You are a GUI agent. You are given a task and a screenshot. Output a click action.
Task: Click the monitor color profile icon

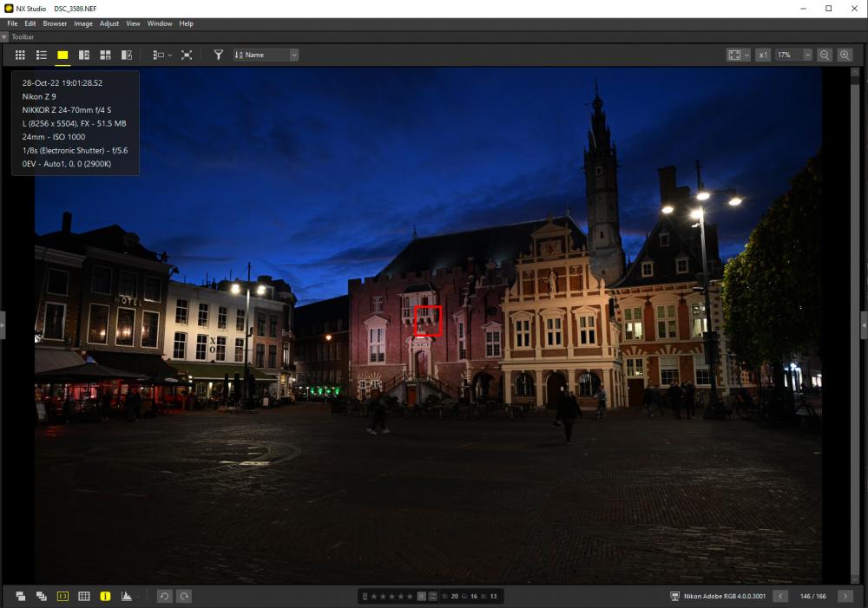click(674, 596)
